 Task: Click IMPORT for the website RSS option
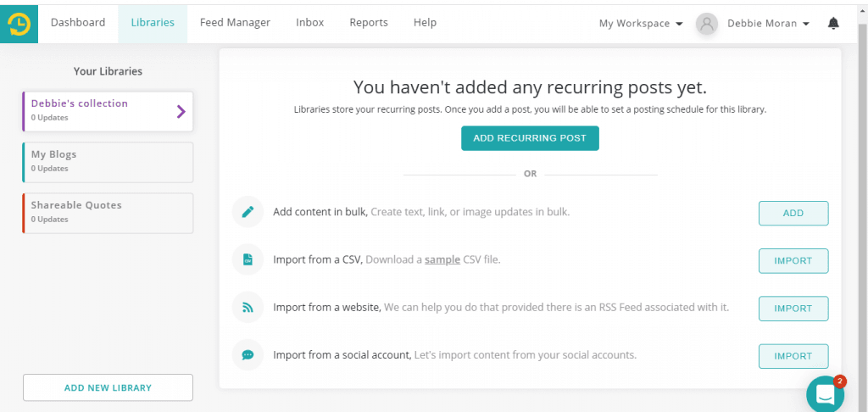coord(793,309)
